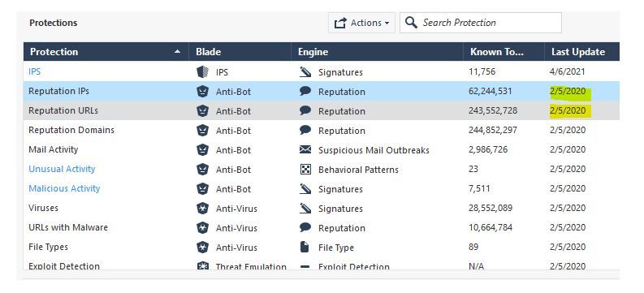
Task: Select the URLs with Malware row
Action: [321, 228]
